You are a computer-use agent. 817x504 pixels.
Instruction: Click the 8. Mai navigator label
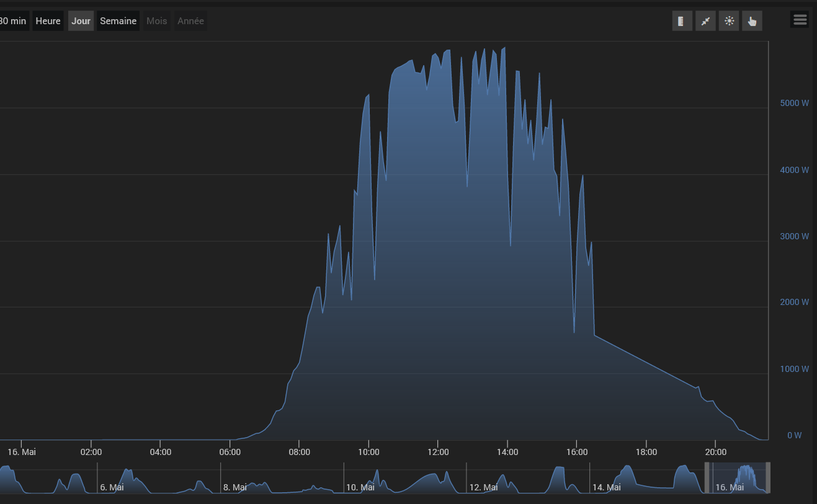[235, 487]
